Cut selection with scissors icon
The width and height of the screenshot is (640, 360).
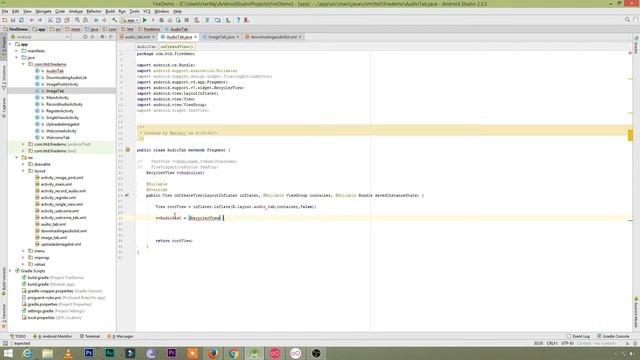click(x=50, y=20)
